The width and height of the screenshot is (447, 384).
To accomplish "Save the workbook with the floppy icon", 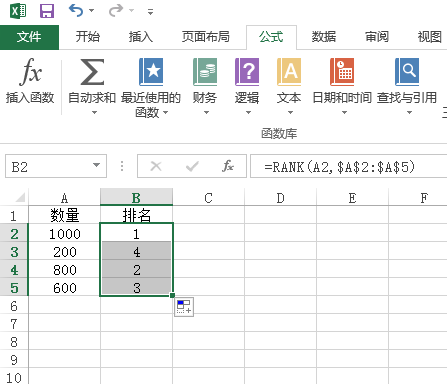I will [47, 11].
